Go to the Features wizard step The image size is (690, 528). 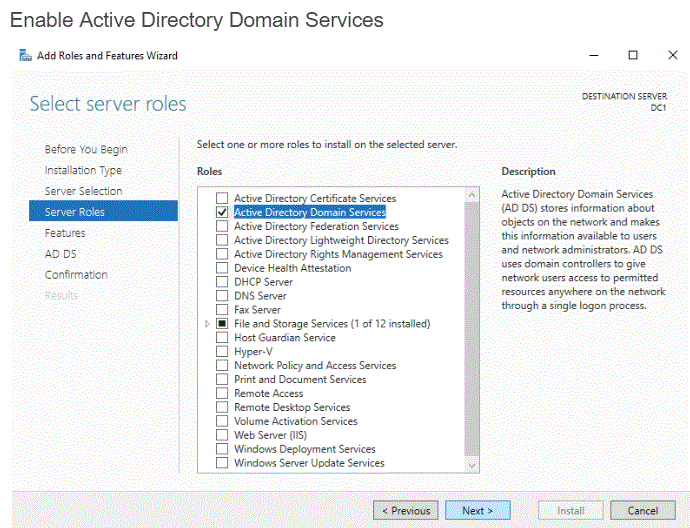65,233
